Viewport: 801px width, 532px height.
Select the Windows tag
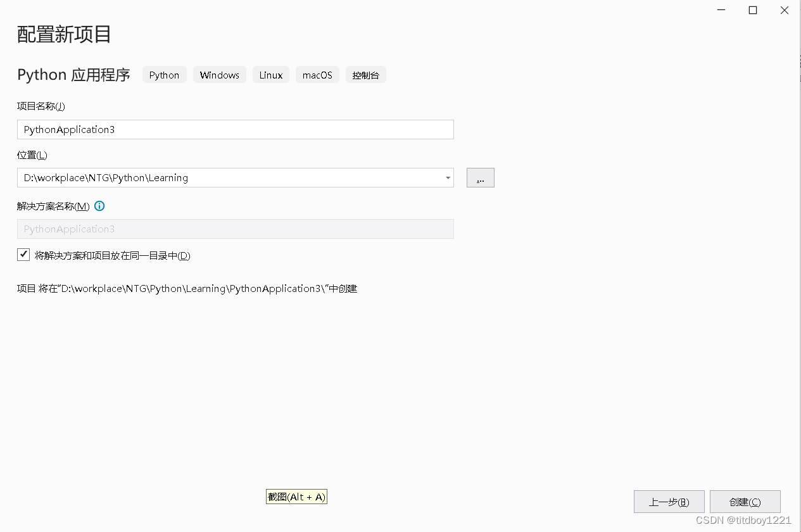(219, 75)
